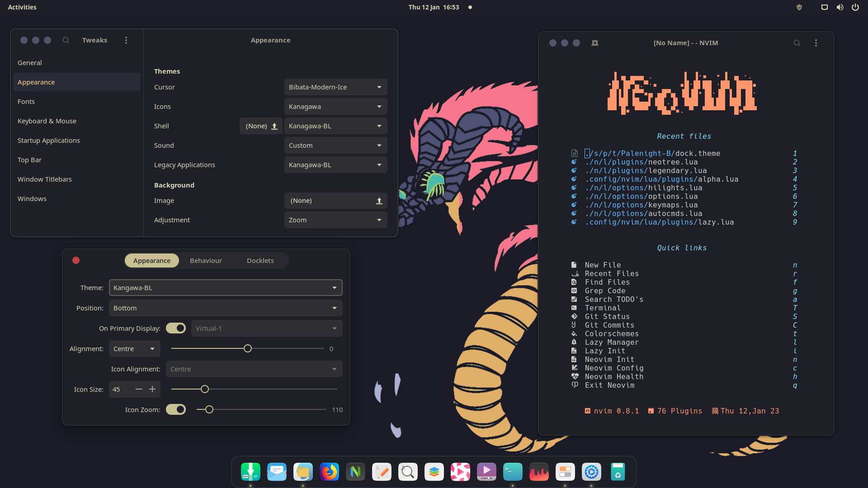Screen dimensions: 868x488
Task: Open the dock Position dropdown
Action: pos(226,308)
